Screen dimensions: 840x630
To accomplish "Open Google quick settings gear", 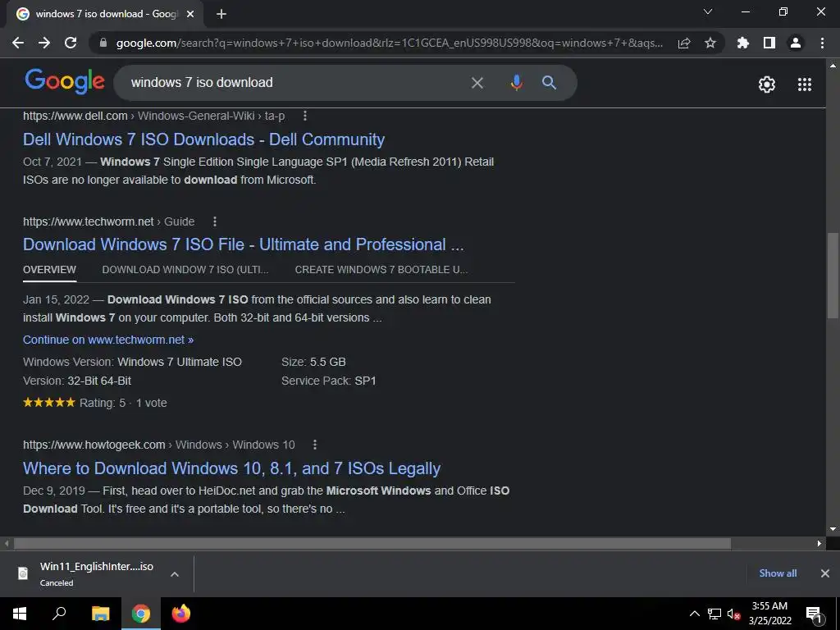I will coord(767,84).
